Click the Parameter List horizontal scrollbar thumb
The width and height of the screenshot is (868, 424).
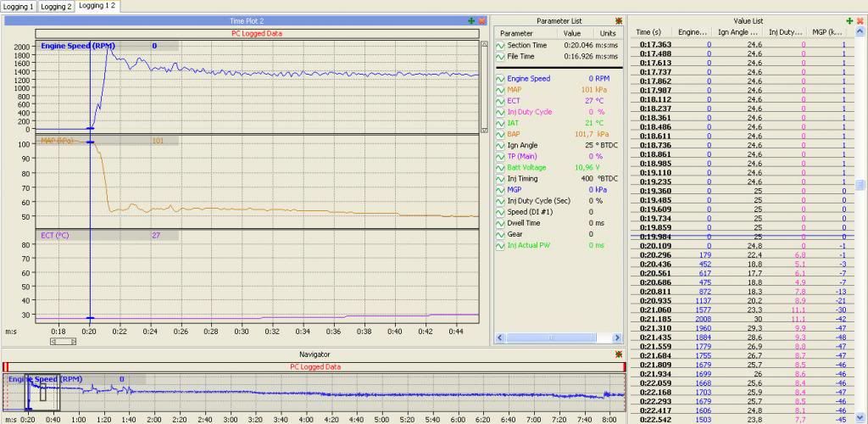coord(551,338)
